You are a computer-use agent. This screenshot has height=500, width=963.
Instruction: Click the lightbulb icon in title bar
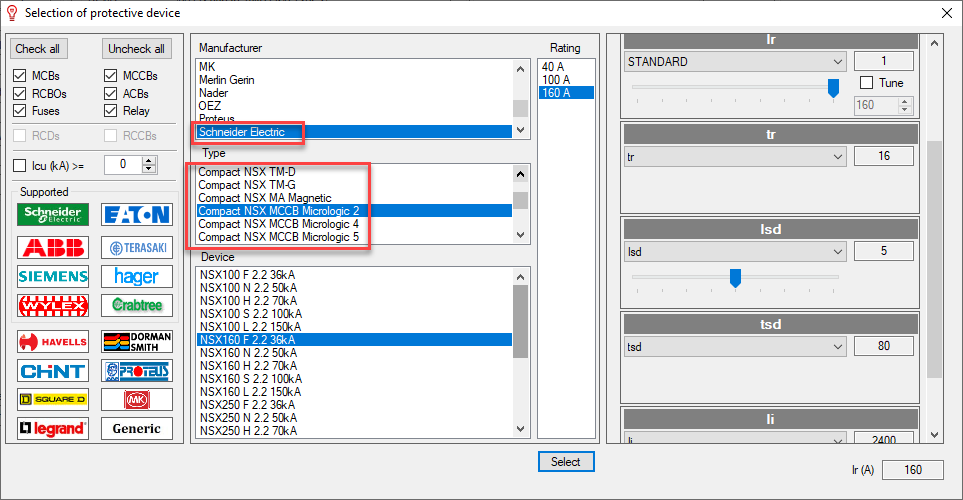(12, 13)
